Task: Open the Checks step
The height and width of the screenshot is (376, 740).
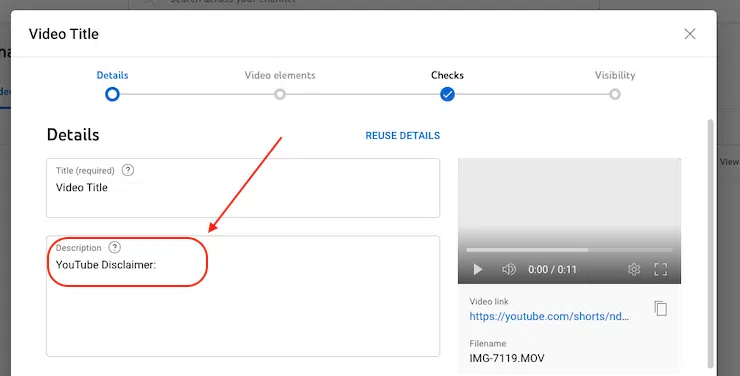Action: pos(447,75)
